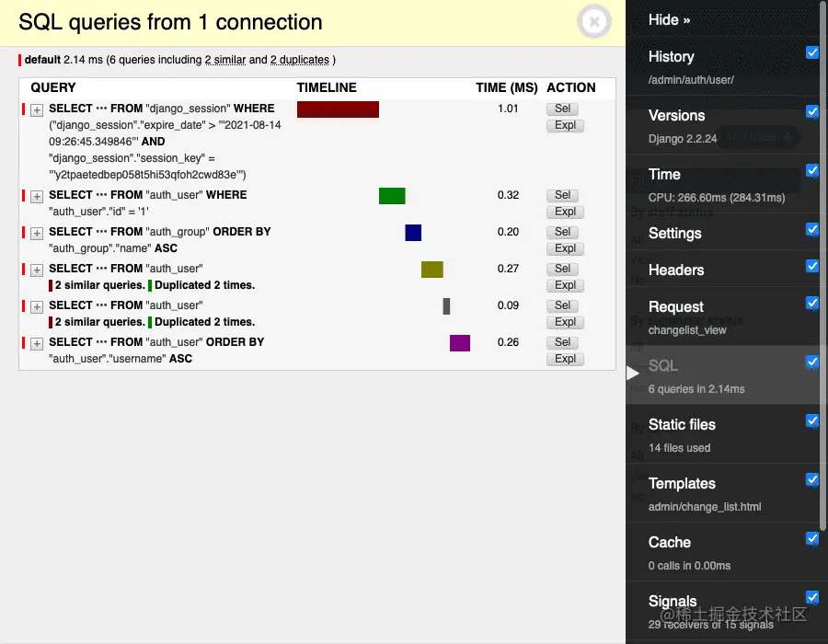
Task: Click Expl for the 0.09 ms query
Action: point(565,322)
